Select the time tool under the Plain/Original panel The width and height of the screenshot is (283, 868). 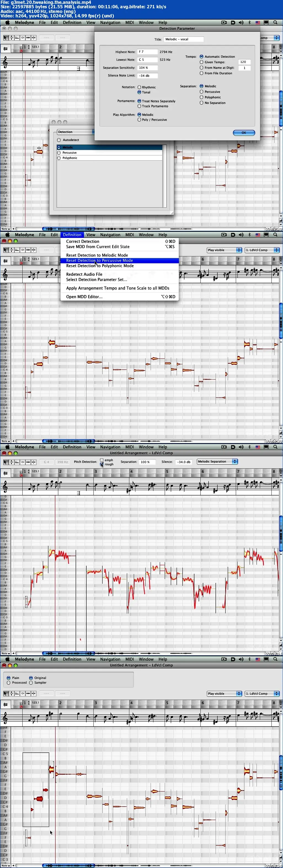point(28,694)
